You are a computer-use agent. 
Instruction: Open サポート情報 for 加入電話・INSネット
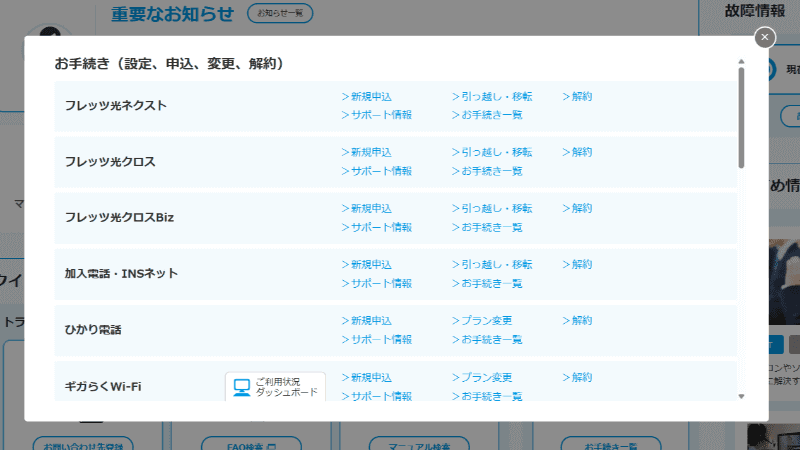coord(377,283)
